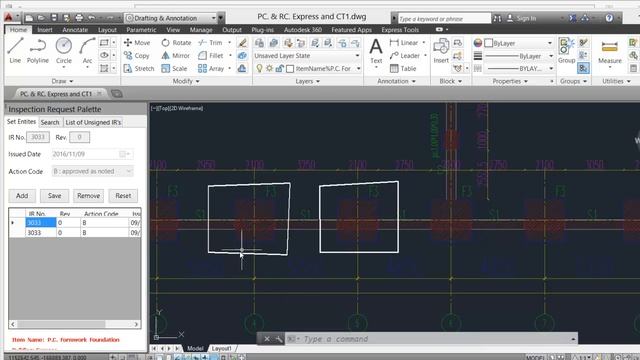Open the Express Tools ribbon tab

400,30
